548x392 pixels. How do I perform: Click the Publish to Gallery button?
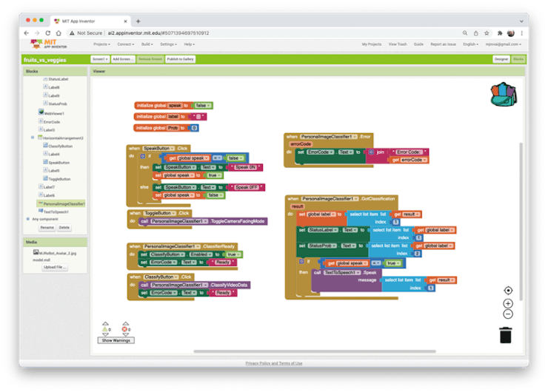[x=180, y=58]
